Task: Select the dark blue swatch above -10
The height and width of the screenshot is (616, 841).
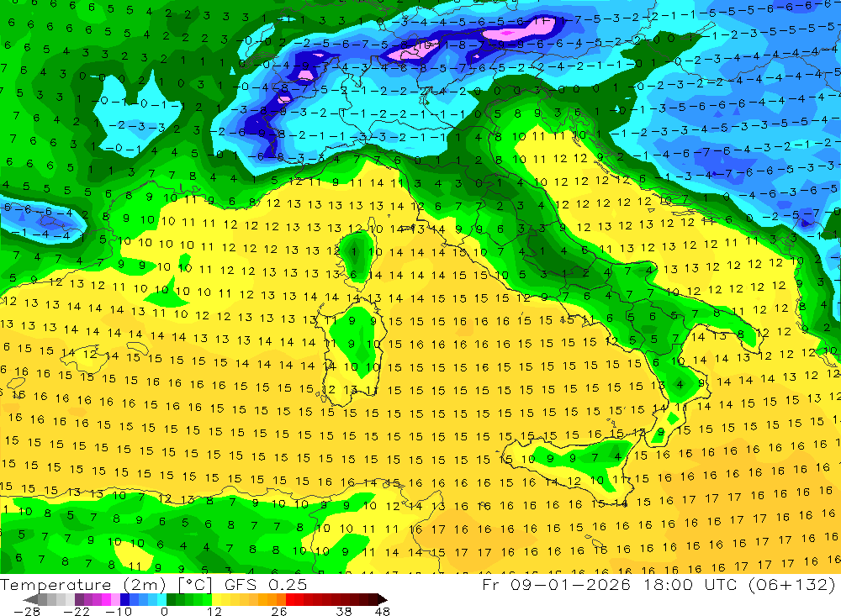Action: click(125, 599)
